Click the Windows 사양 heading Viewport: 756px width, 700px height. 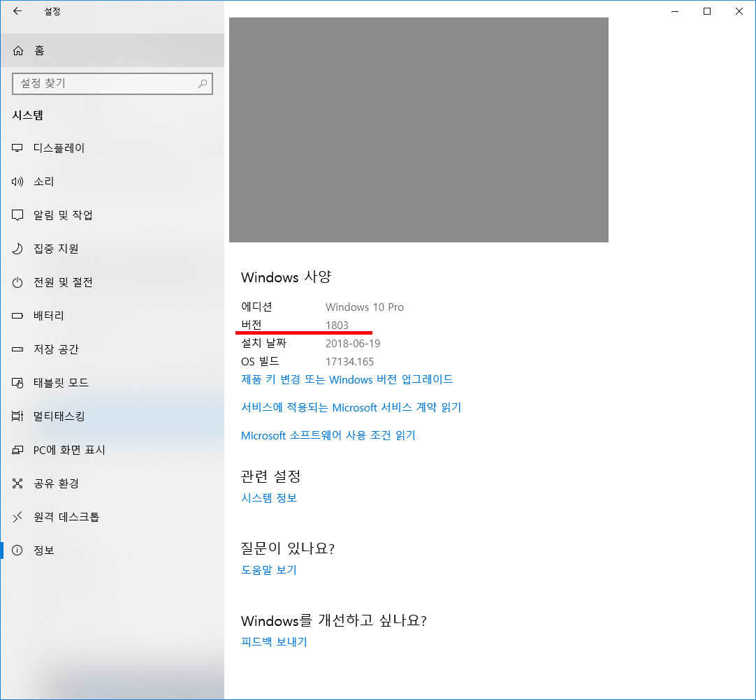click(x=286, y=277)
